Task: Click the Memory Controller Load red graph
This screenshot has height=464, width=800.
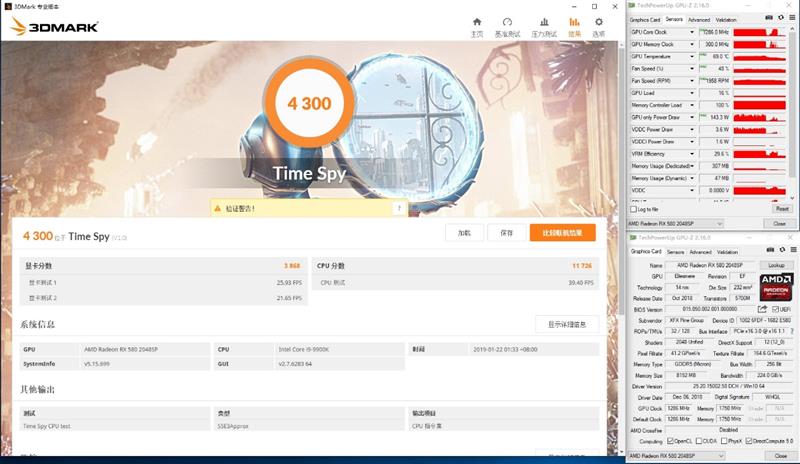Action: tap(759, 105)
